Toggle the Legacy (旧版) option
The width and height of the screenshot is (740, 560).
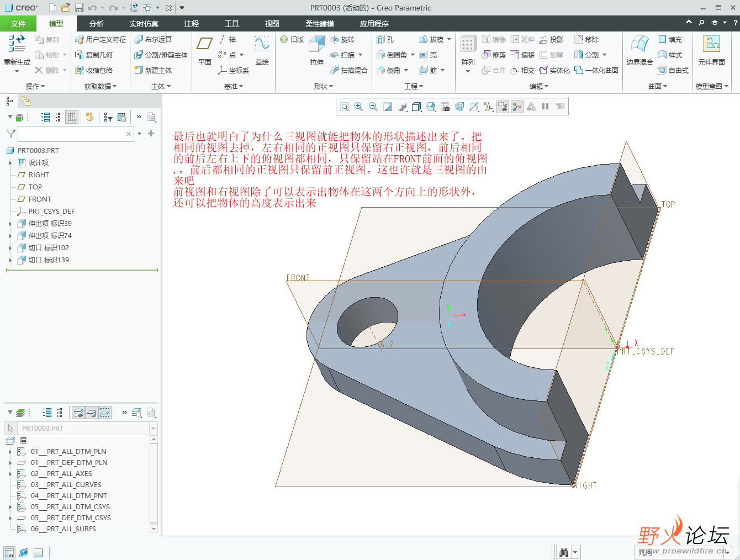[x=292, y=39]
